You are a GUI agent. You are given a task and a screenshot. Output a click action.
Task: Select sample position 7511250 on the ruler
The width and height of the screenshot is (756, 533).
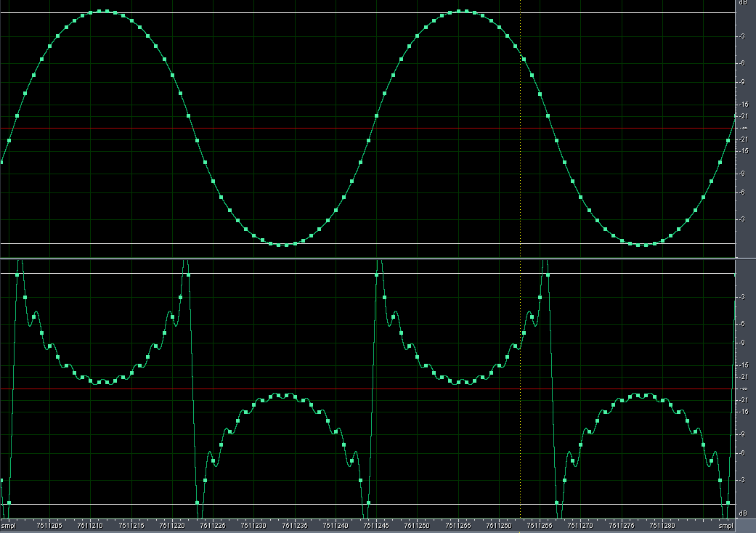(x=417, y=526)
